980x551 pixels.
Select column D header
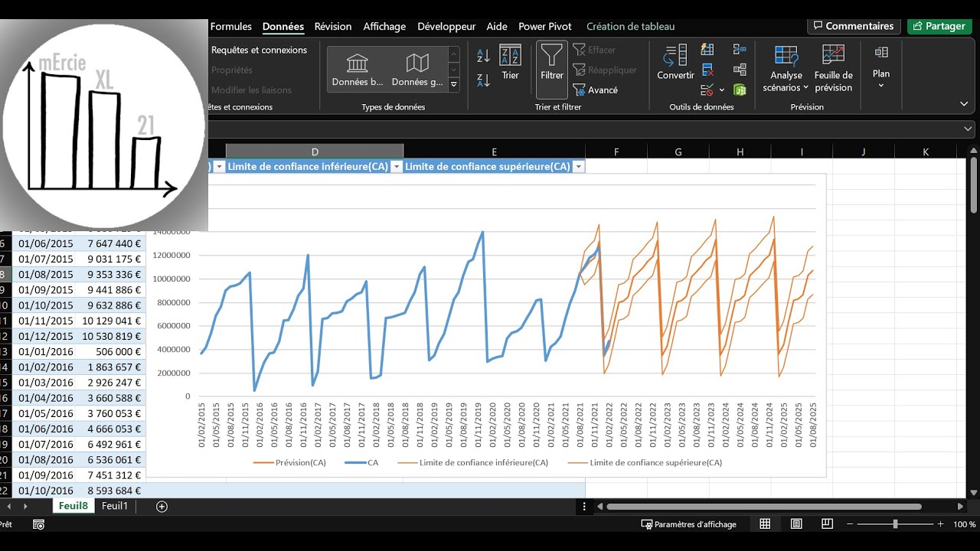[x=315, y=152]
